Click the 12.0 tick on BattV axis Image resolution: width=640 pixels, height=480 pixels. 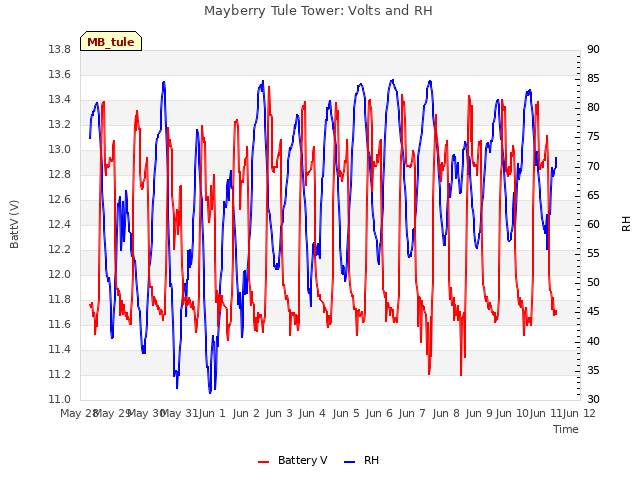pos(60,275)
